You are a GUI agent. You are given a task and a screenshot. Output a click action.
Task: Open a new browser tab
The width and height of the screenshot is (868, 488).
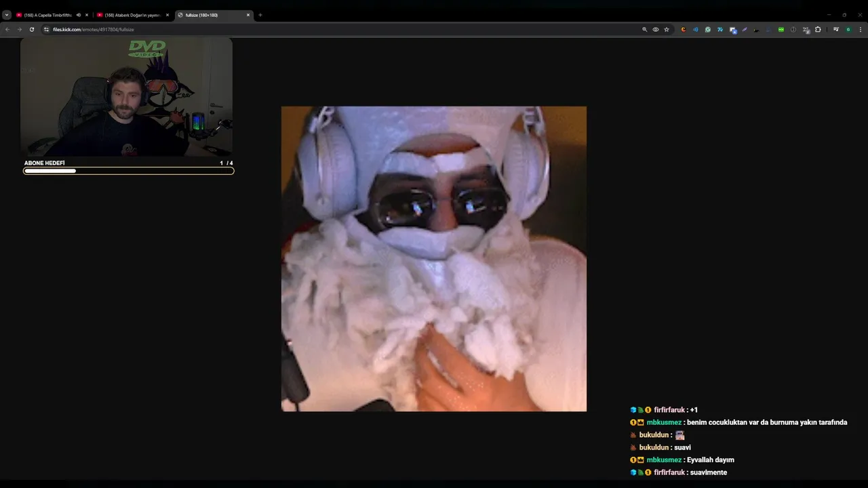(x=260, y=15)
